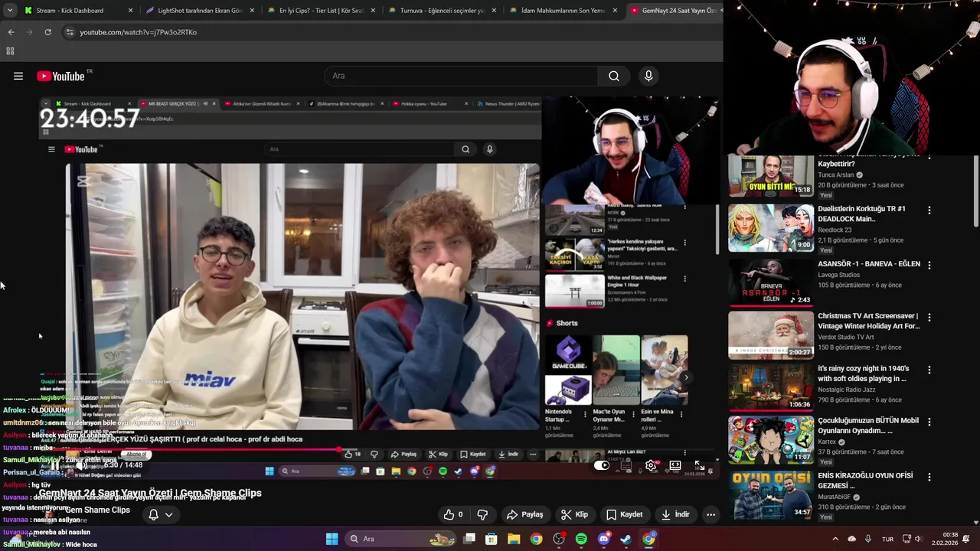Go back with the browser back arrow
The width and height of the screenshot is (980, 551).
(11, 32)
